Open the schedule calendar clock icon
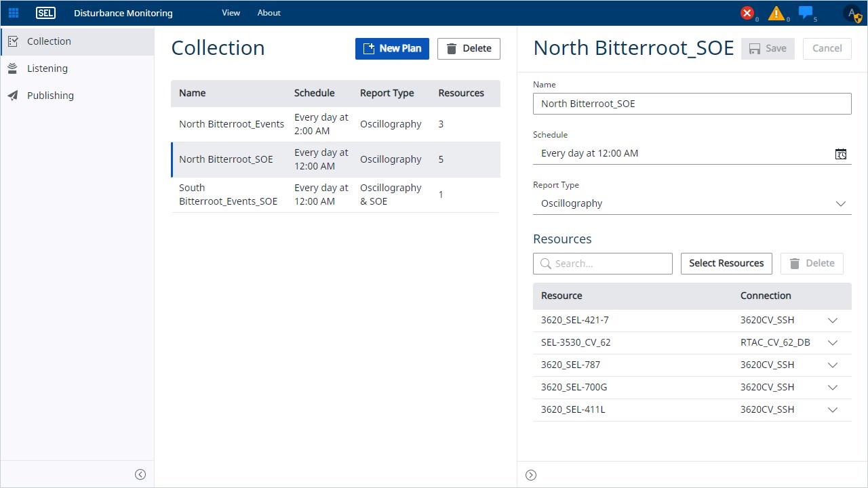Image resolution: width=868 pixels, height=488 pixels. [841, 154]
